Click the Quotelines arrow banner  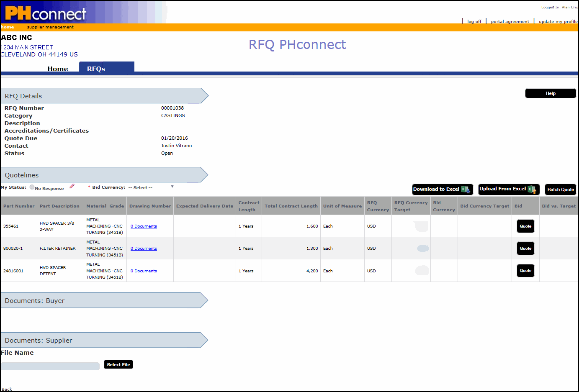104,175
